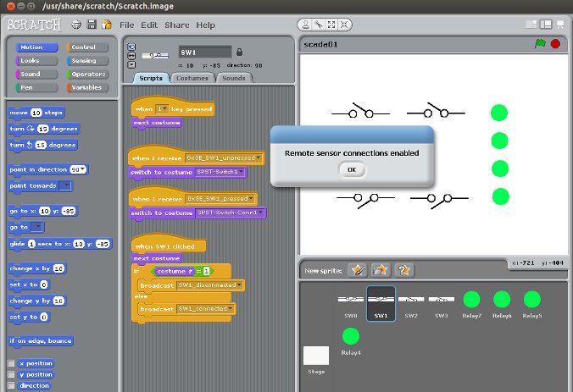Select the Operators block category
Image resolution: width=573 pixels, height=392 pixels.
[x=87, y=75]
